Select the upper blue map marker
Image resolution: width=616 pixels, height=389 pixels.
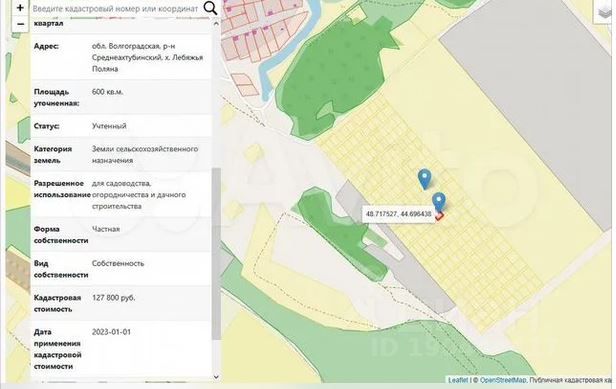tap(424, 179)
